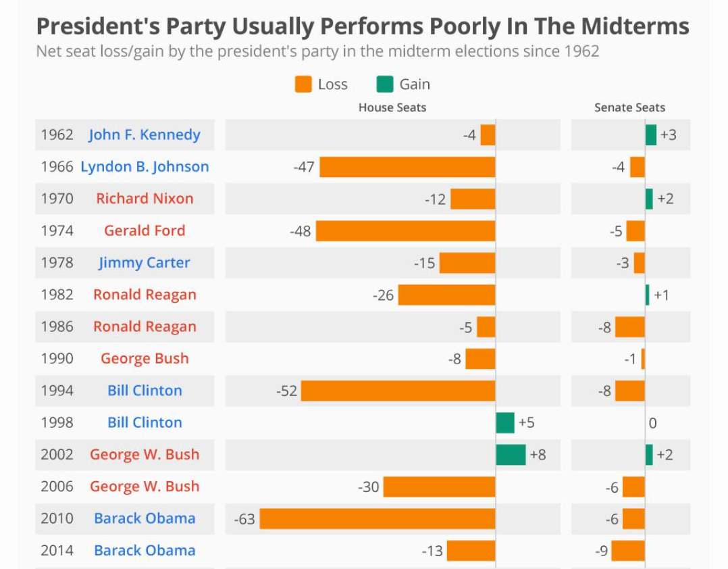Select Jimmy Carter in the list

click(145, 263)
